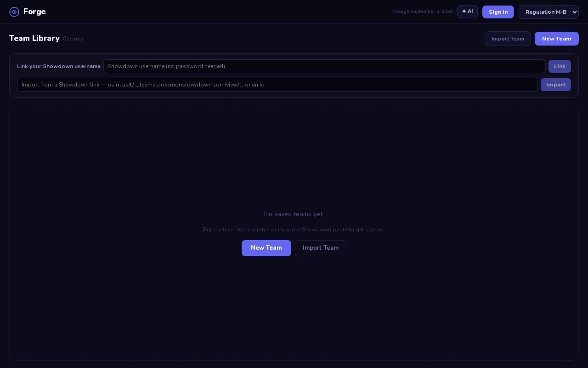This screenshot has height=368, width=588.
Task: Open the Regulation M-B dropdown
Action: coord(548,12)
